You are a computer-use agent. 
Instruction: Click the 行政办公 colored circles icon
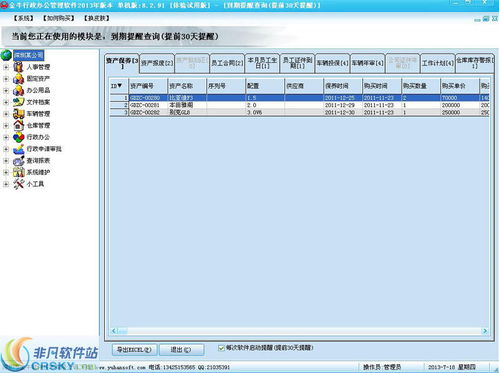coord(19,137)
